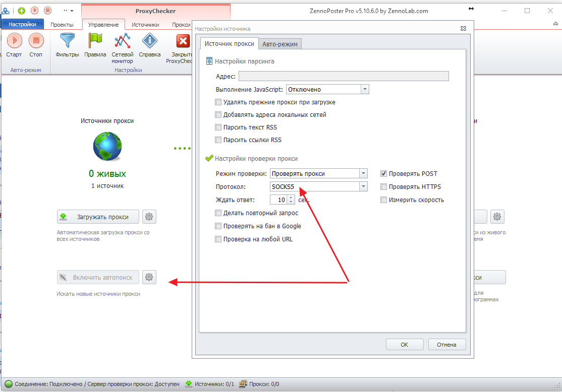Click the Включить автопоиск button
This screenshot has height=392, width=562.
point(98,277)
